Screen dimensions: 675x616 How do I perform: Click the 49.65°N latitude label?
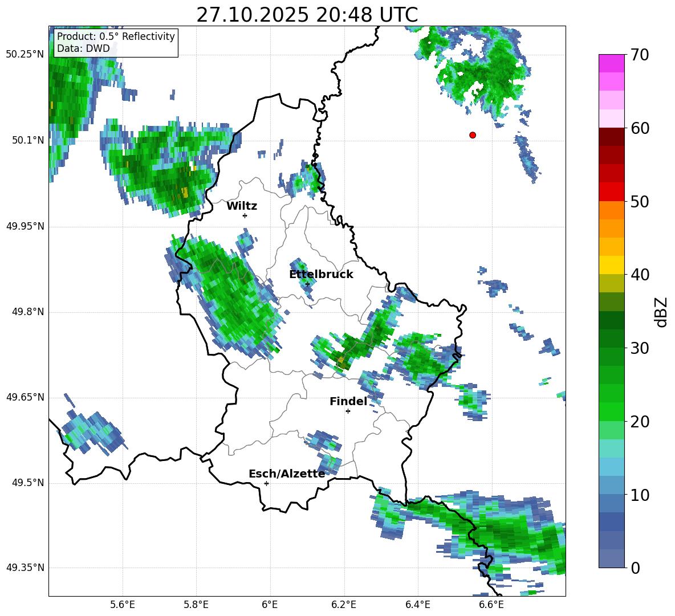coord(25,397)
